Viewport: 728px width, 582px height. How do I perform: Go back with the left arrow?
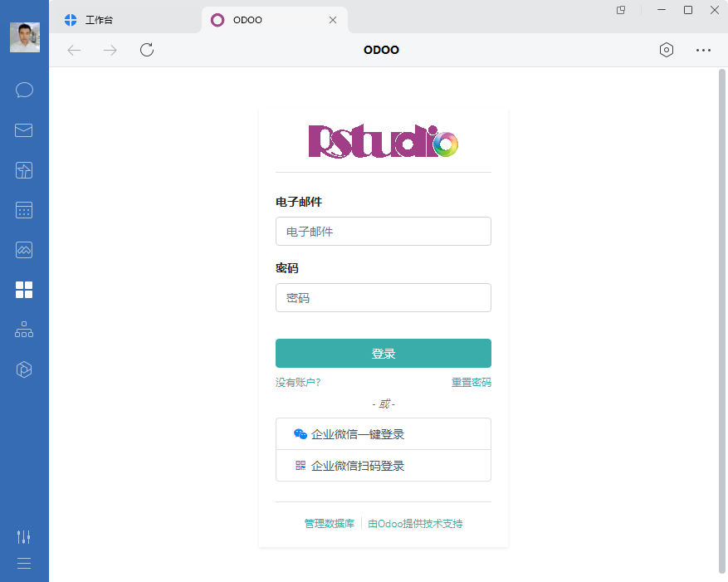(x=74, y=50)
